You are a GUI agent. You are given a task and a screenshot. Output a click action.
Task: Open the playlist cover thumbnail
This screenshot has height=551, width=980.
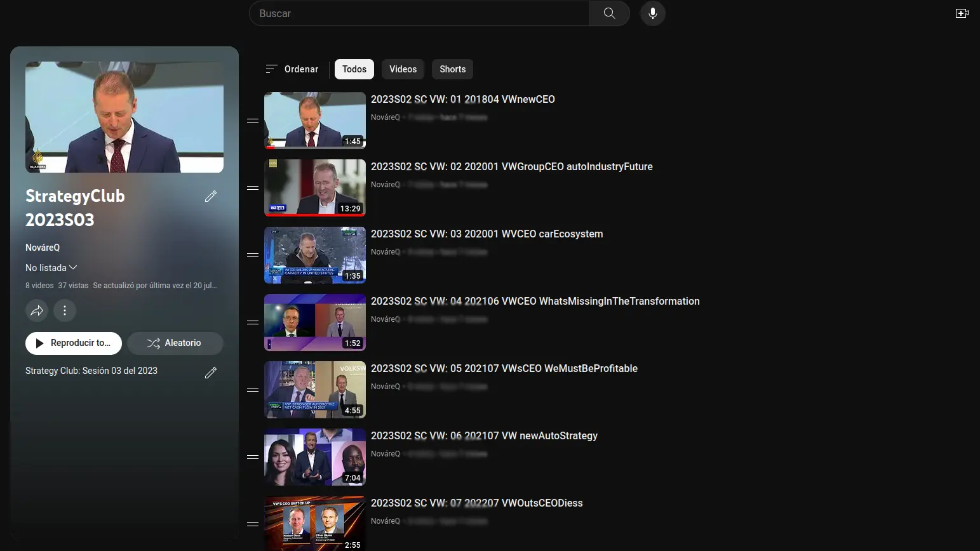point(124,117)
